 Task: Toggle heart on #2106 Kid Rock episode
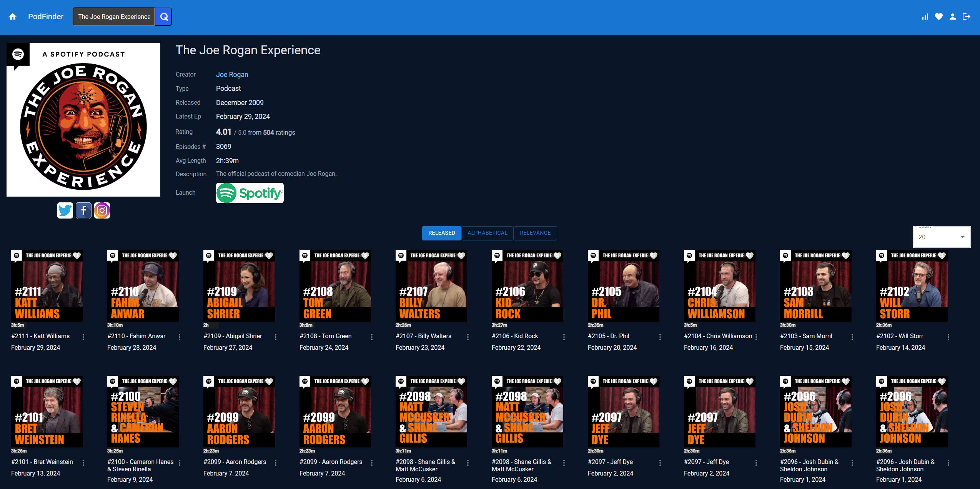tap(557, 255)
